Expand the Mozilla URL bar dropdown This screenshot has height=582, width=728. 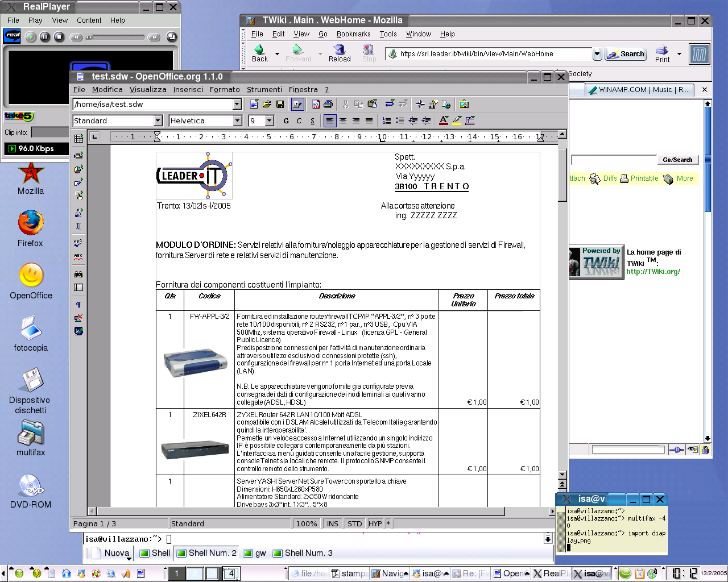click(597, 54)
